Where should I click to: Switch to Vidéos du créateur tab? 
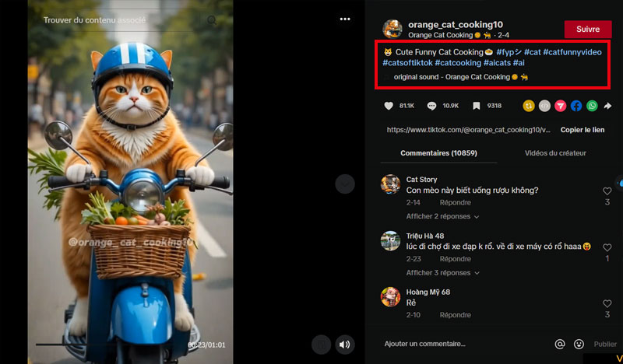[555, 153]
